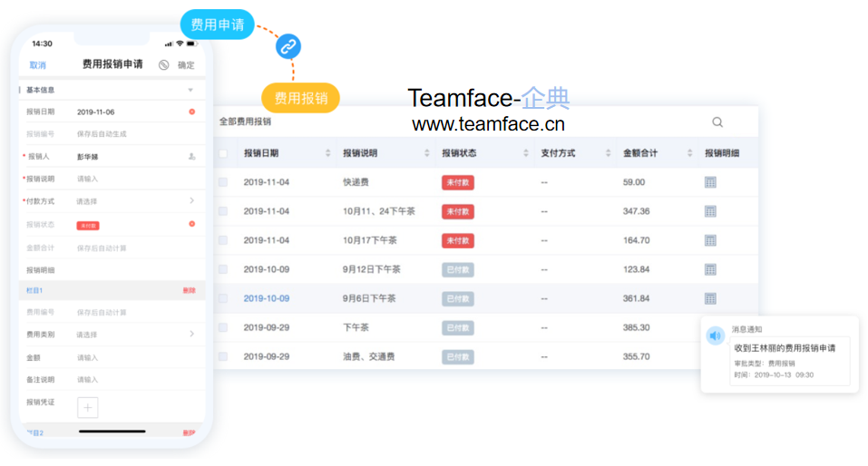Sort by 支付方式 column arrows
868x466 pixels.
(608, 153)
